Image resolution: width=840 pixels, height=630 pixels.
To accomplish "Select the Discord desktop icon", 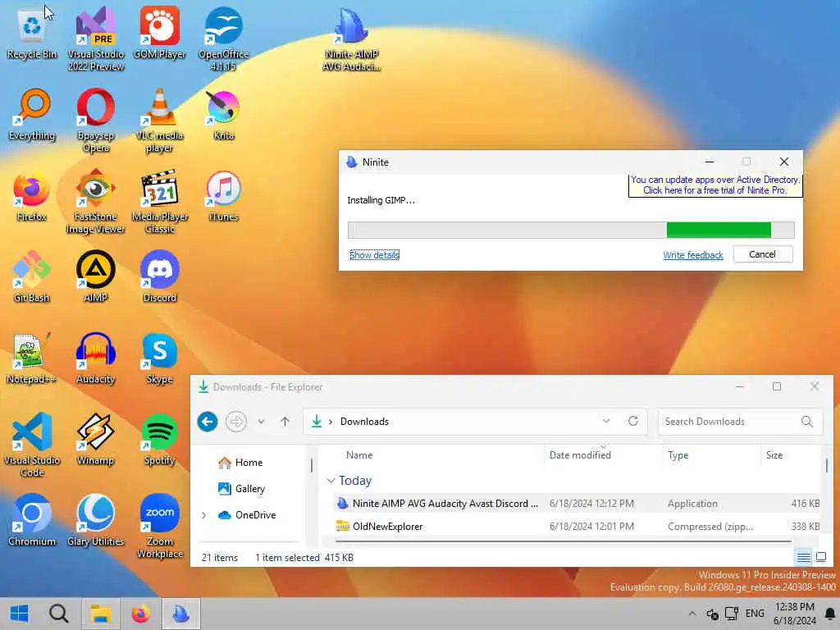I will [159, 277].
